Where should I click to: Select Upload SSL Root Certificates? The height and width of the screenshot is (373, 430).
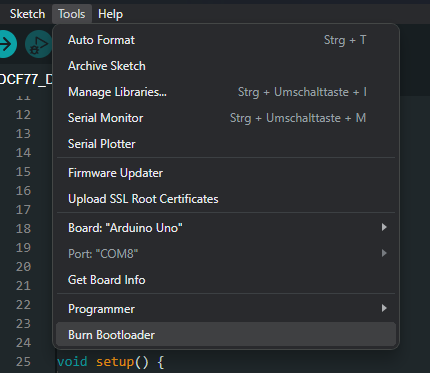coord(226,199)
